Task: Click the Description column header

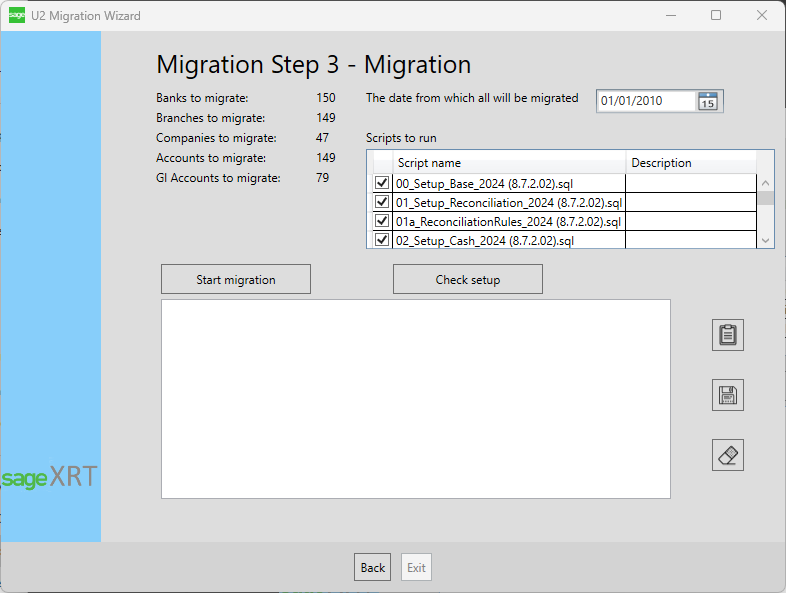Action: click(689, 163)
